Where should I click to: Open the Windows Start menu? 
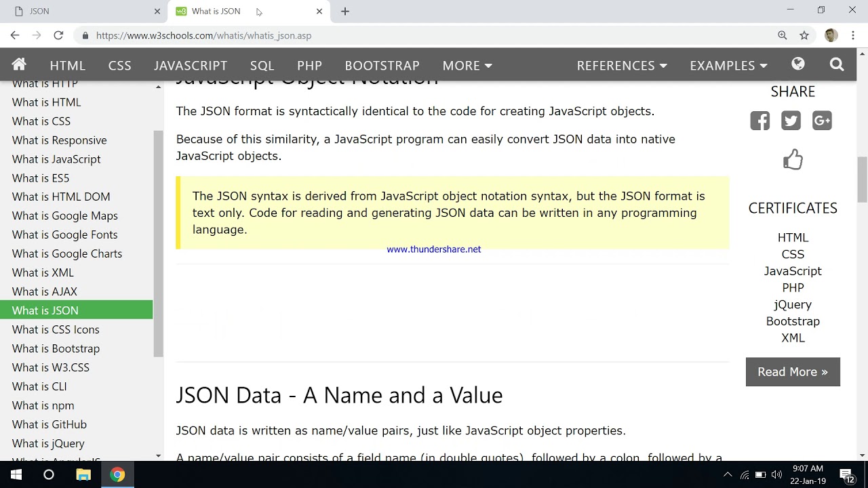pyautogui.click(x=16, y=474)
